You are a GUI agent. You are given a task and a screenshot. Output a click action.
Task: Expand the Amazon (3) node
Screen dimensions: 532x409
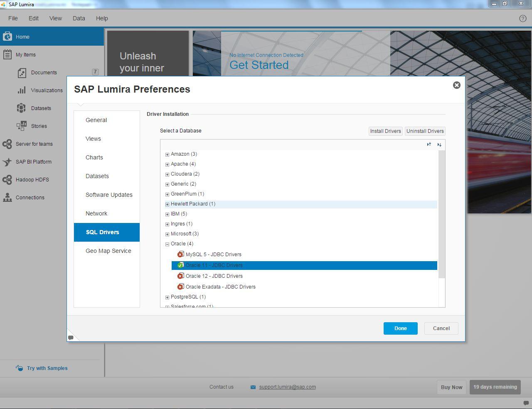[x=167, y=154]
